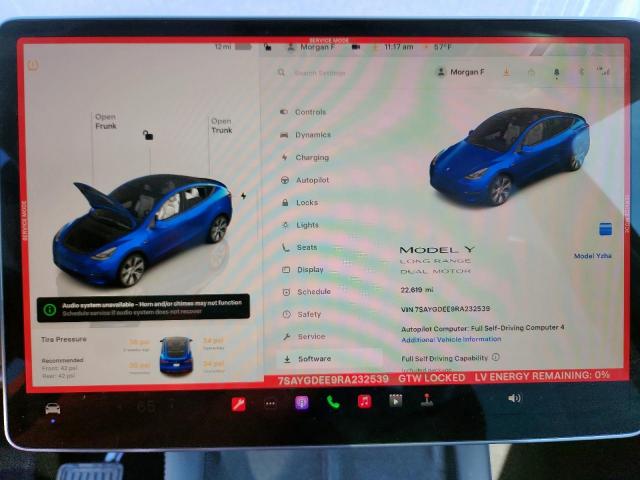Tap Open Frunk button
The image size is (640, 480).
(106, 122)
